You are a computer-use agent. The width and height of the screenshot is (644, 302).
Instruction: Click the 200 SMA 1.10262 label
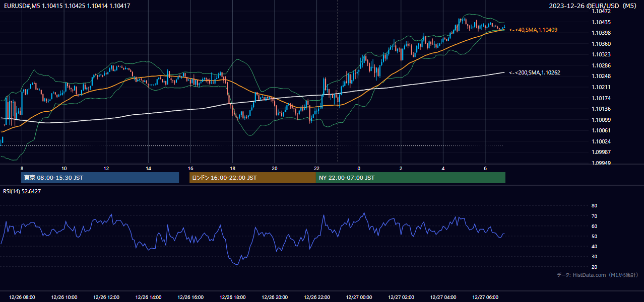(535, 72)
